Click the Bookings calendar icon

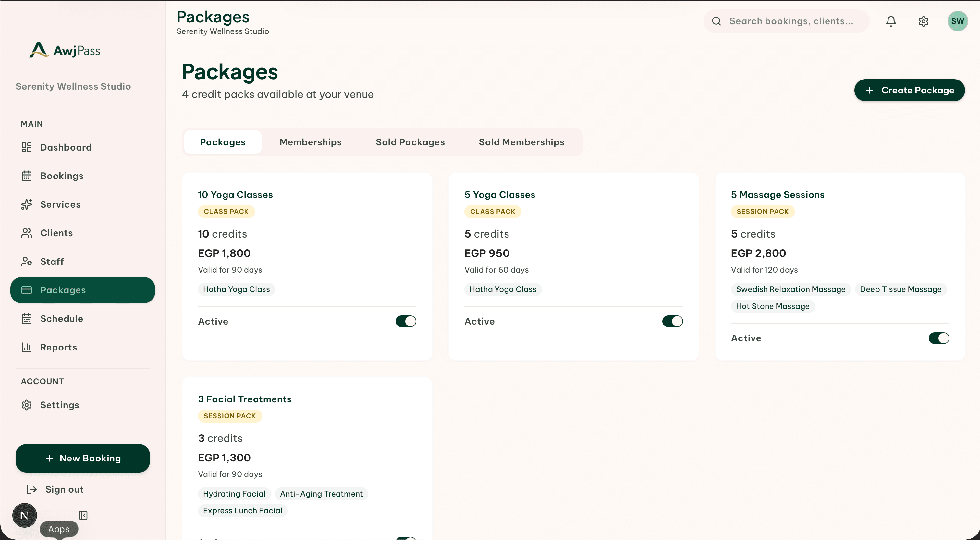point(26,176)
